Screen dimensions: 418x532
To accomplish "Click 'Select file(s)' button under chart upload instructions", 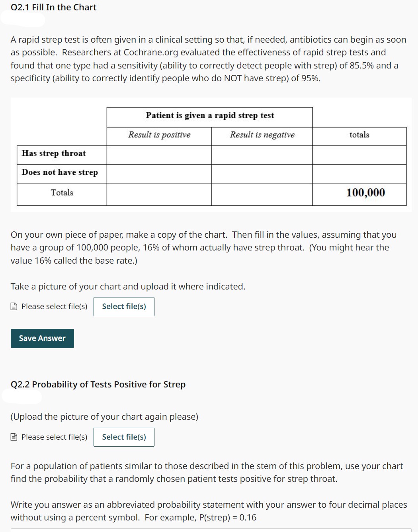I will pyautogui.click(x=124, y=307).
